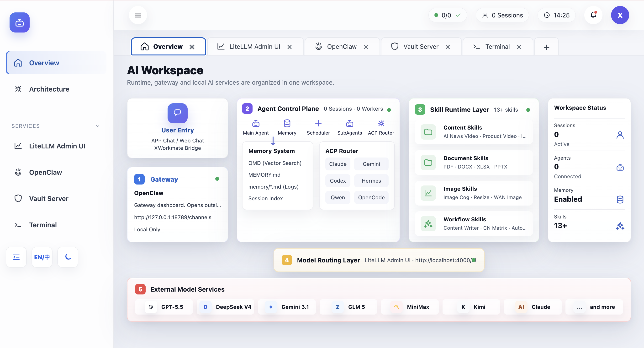
Task: Close the Overview tab
Action: (192, 47)
